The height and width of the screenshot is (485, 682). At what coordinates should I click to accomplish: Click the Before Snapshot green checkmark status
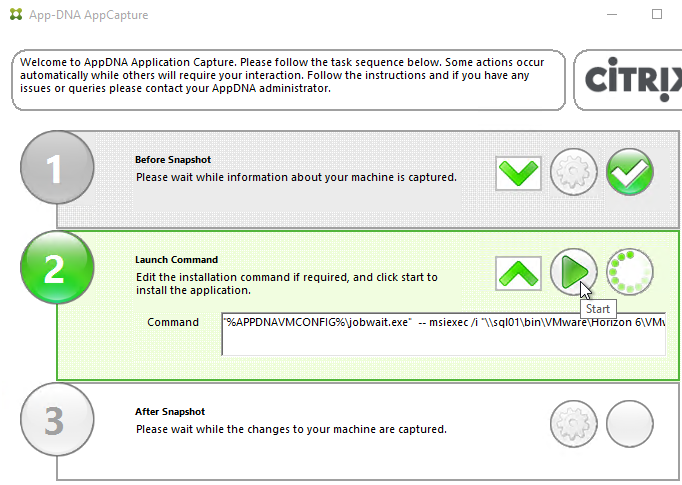629,172
